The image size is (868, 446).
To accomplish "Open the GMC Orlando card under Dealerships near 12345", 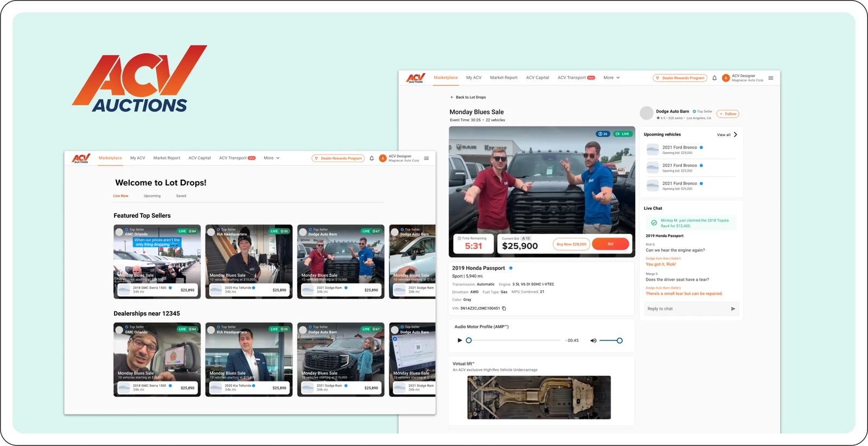I will (x=157, y=360).
